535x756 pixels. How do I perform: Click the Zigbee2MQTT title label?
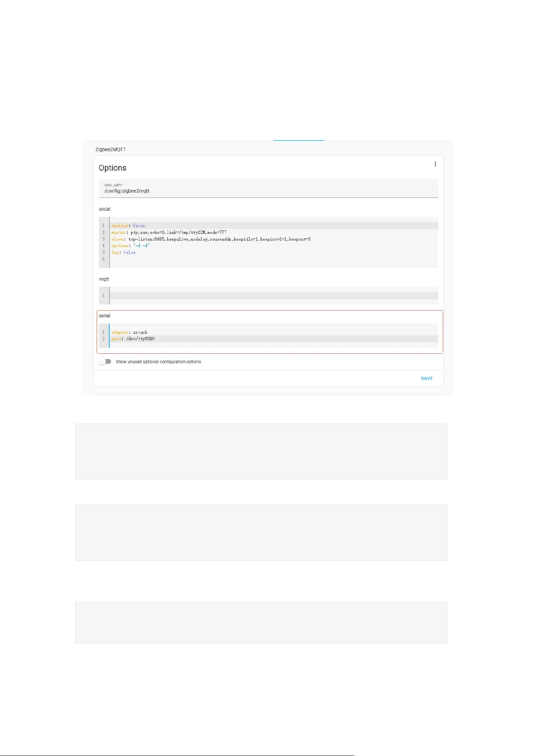pyautogui.click(x=111, y=149)
